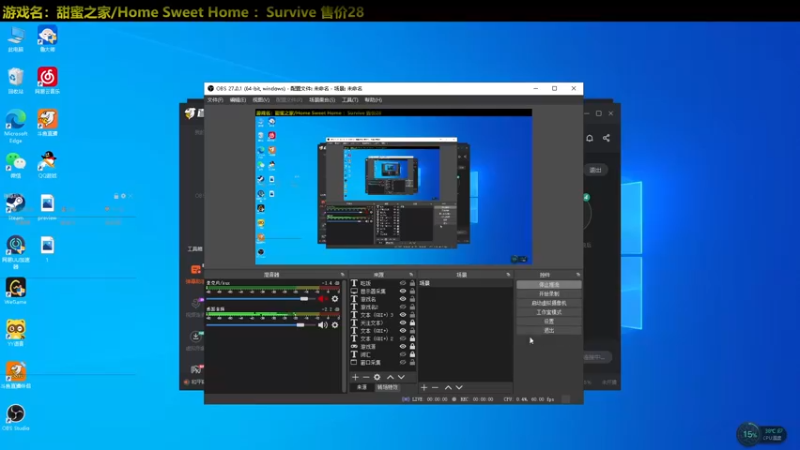Pop out the audio mixer dock

342,274
